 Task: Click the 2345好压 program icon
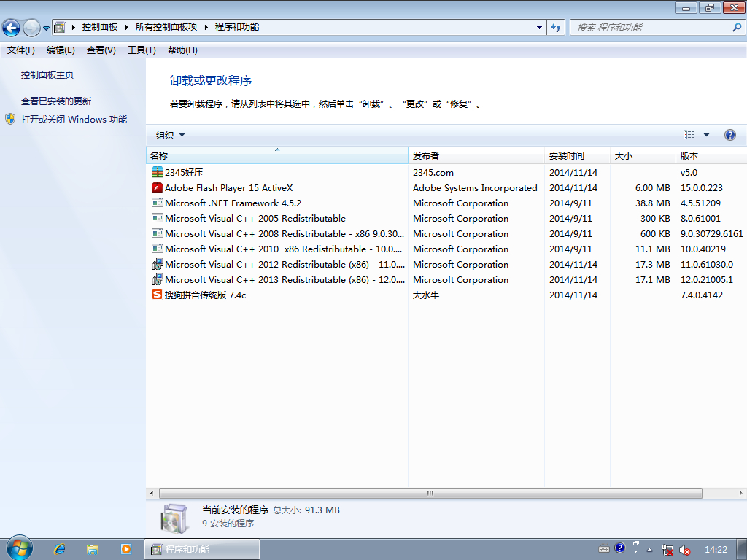[x=158, y=172]
